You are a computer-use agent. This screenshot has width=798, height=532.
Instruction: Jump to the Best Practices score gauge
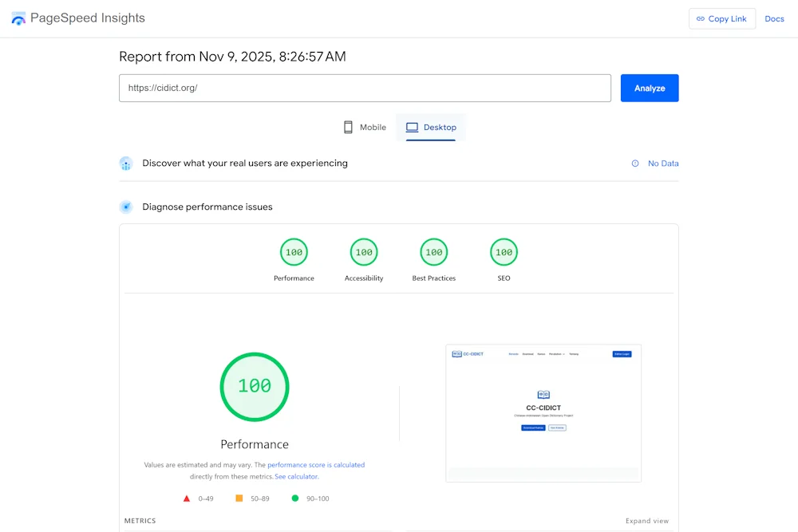[433, 253]
